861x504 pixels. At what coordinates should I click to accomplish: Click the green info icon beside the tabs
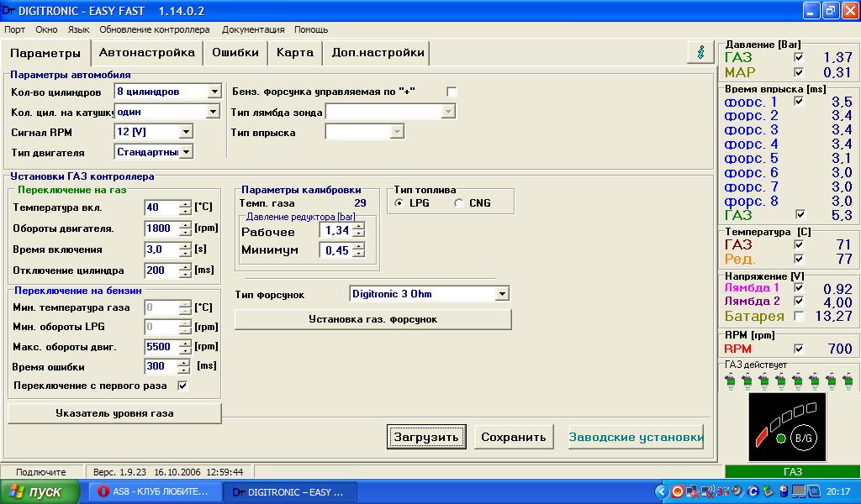coord(700,51)
